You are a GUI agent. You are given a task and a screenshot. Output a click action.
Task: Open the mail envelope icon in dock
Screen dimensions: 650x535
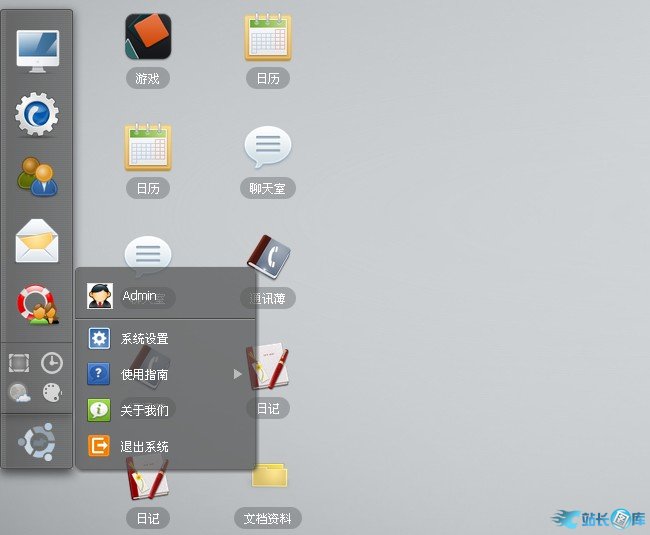pos(37,241)
